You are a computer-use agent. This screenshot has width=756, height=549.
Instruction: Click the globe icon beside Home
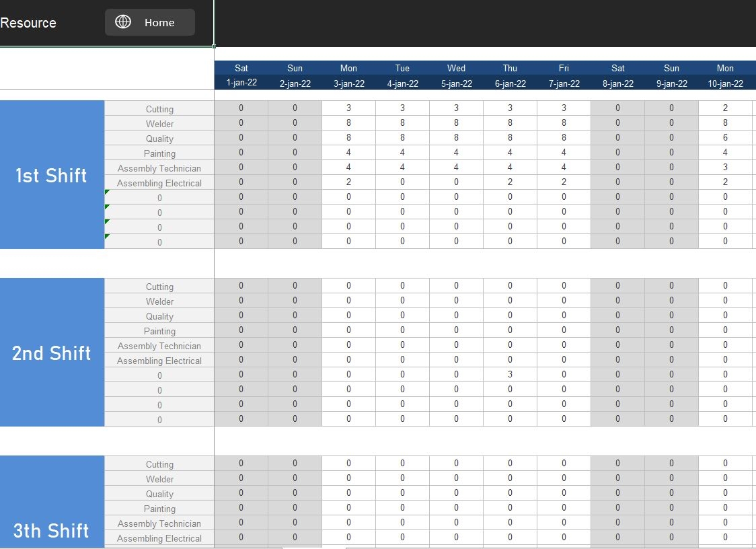tap(123, 22)
